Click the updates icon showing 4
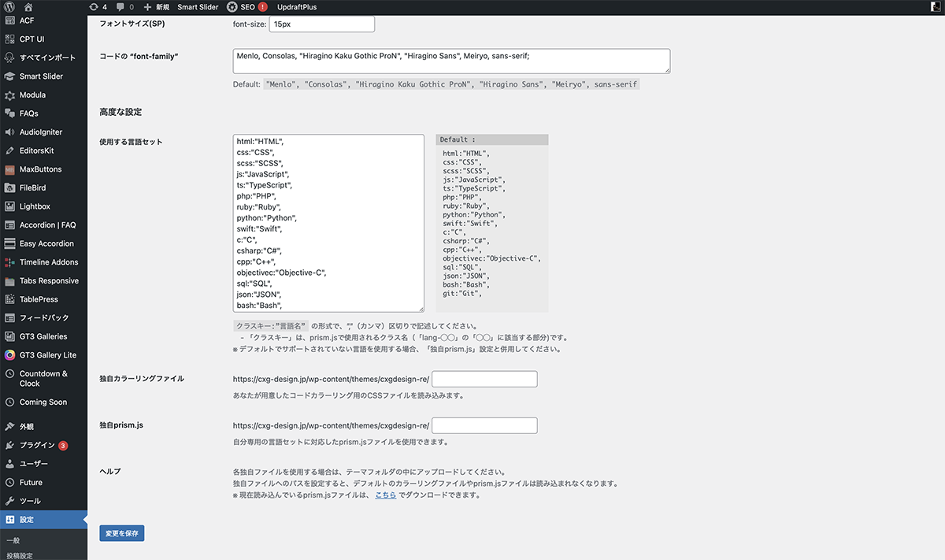Viewport: 945px width, 560px height. pos(98,7)
